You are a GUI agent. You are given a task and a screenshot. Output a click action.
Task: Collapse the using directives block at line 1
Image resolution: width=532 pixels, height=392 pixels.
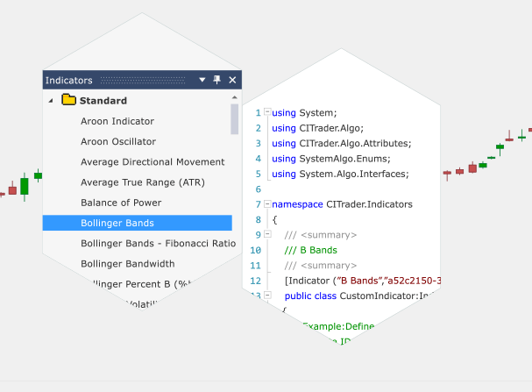(267, 112)
